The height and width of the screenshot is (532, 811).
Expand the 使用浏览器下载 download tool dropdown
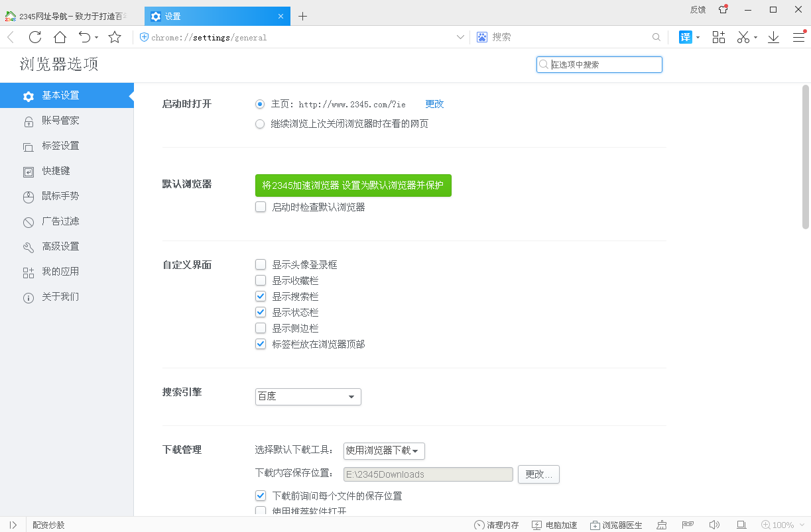(384, 451)
